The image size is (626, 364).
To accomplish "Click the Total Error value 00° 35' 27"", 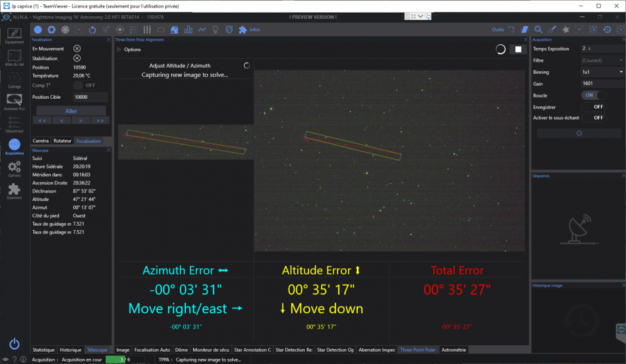I will (x=457, y=290).
